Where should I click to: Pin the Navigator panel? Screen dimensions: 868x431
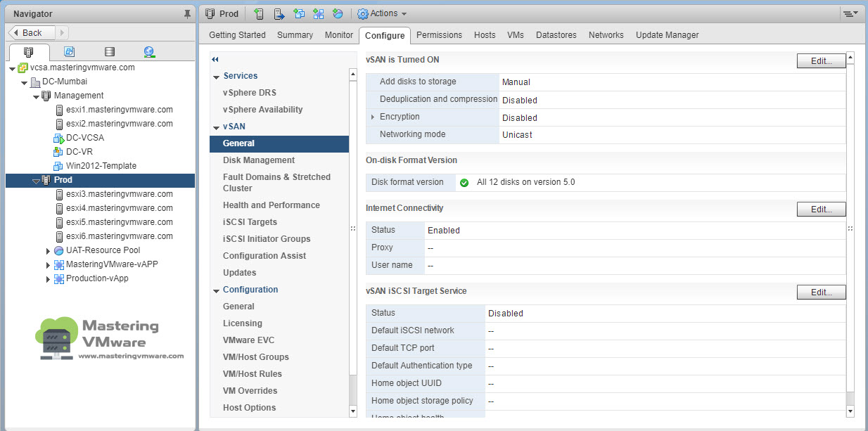pos(186,13)
